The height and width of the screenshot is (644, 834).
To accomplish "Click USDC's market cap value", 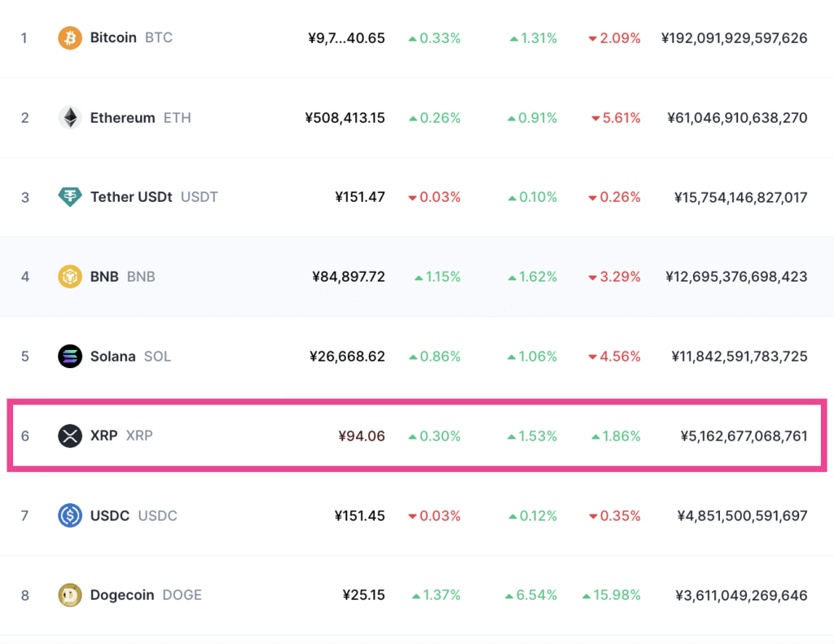I will (742, 516).
